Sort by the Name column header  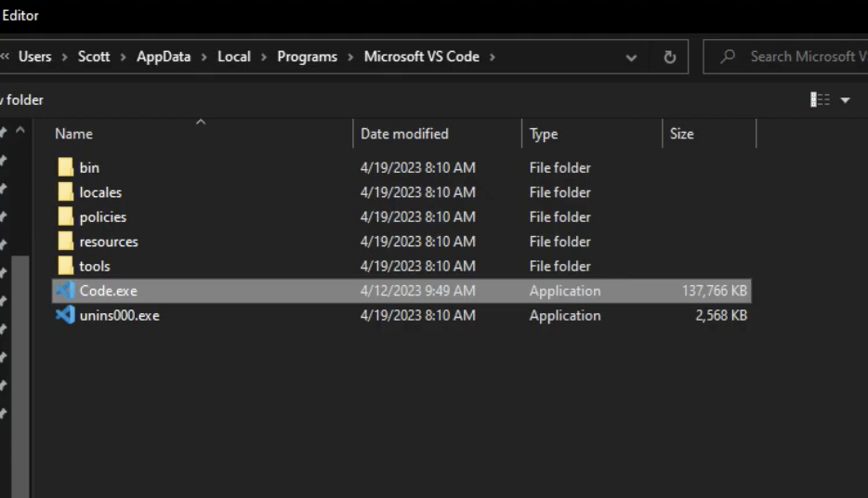click(x=73, y=134)
